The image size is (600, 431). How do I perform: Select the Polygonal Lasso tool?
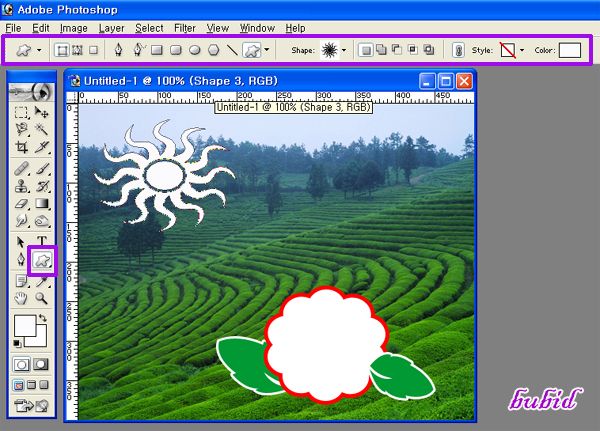(x=21, y=129)
